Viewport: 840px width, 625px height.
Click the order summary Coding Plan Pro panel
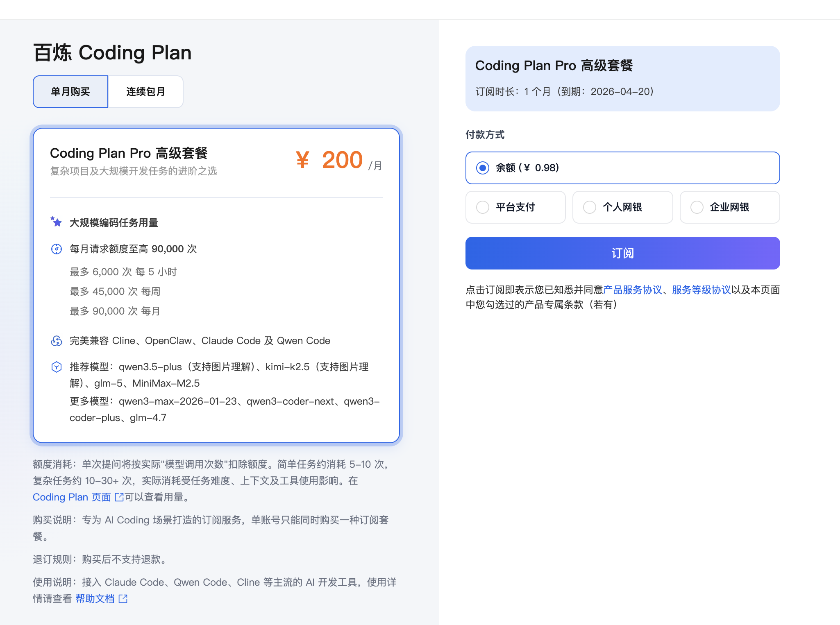[622, 79]
